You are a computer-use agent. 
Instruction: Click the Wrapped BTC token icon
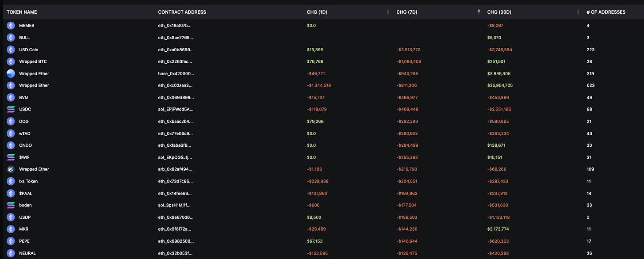tap(11, 61)
